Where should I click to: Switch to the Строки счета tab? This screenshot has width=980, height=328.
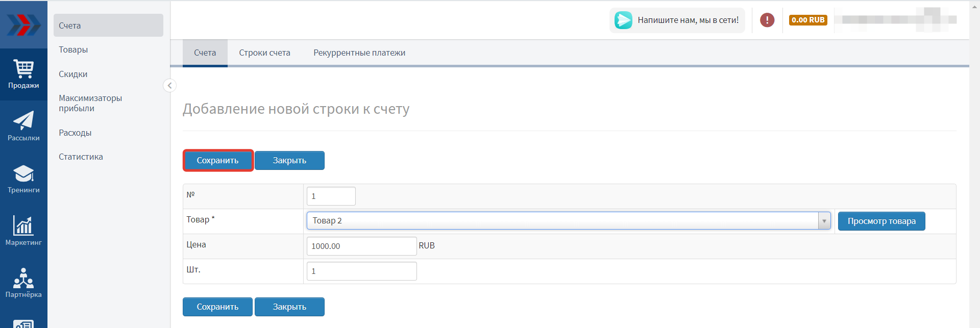point(264,53)
